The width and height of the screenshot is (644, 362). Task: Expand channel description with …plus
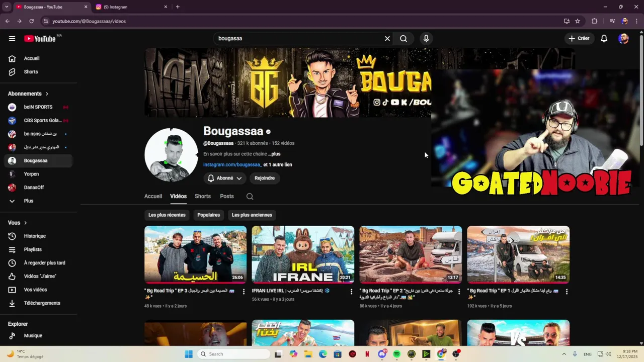274,154
